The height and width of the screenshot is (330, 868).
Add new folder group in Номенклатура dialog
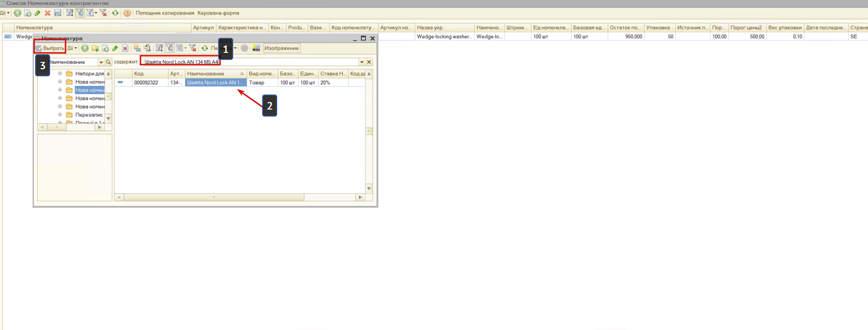click(x=95, y=48)
